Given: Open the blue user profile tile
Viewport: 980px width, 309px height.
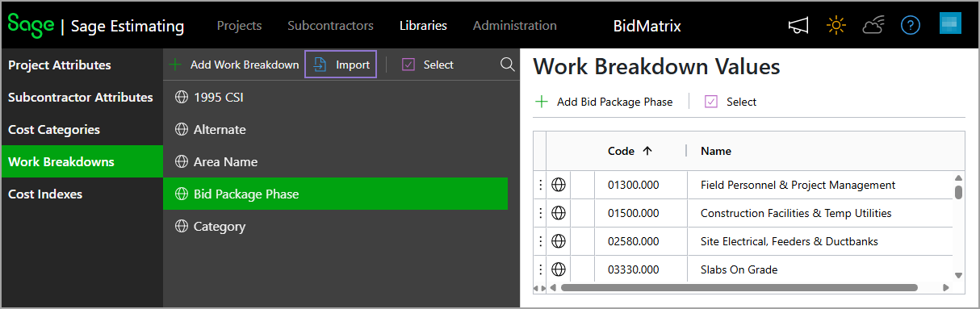Looking at the screenshot, I should click(x=950, y=23).
